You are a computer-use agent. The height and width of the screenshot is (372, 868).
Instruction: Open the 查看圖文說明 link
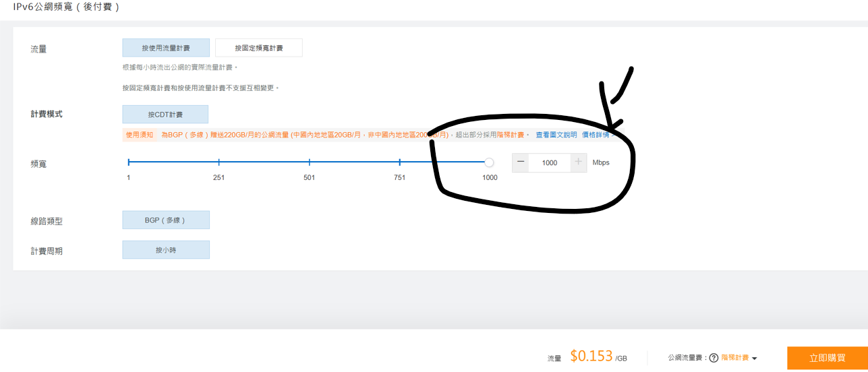(x=556, y=135)
